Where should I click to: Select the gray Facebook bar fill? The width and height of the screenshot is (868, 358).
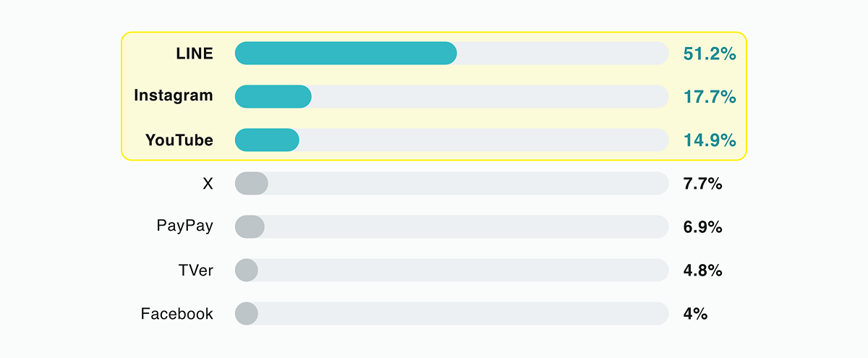[x=247, y=314]
